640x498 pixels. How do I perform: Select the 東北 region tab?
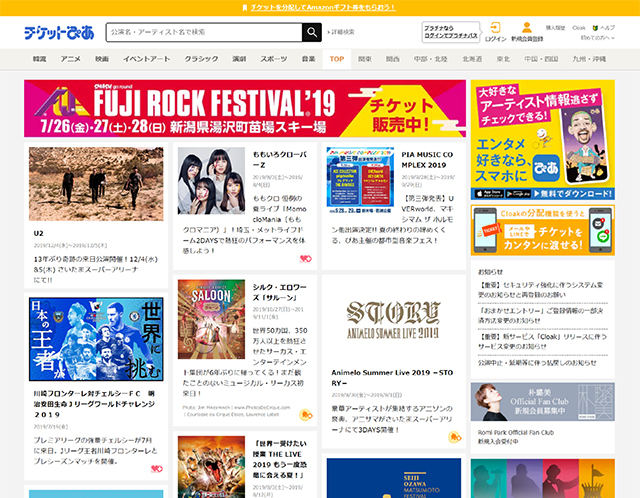click(x=503, y=59)
